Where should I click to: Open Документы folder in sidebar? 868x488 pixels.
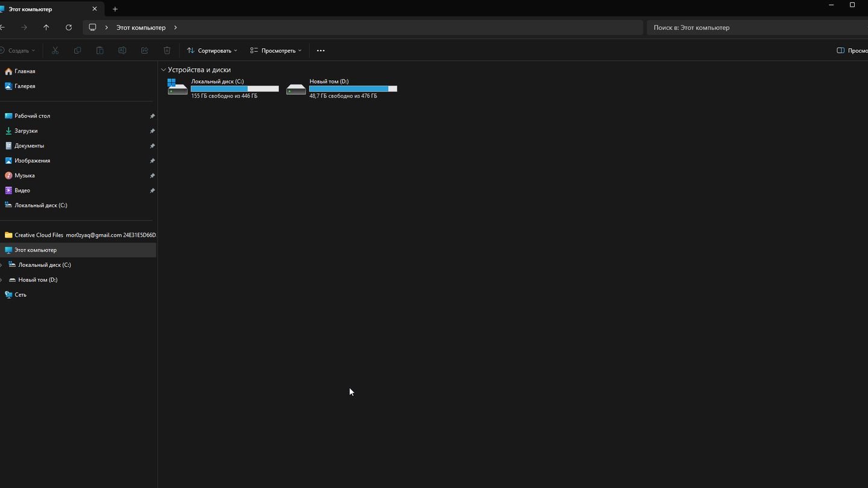[29, 146]
